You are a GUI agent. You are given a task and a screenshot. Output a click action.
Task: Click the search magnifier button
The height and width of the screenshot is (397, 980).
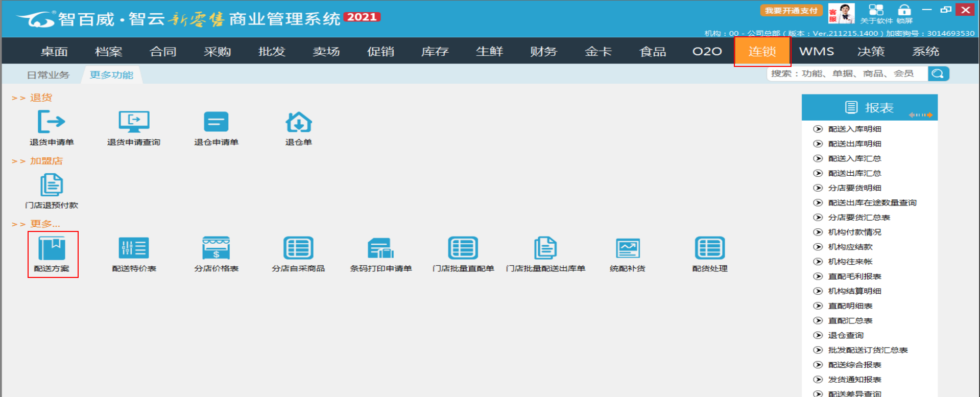pyautogui.click(x=938, y=74)
